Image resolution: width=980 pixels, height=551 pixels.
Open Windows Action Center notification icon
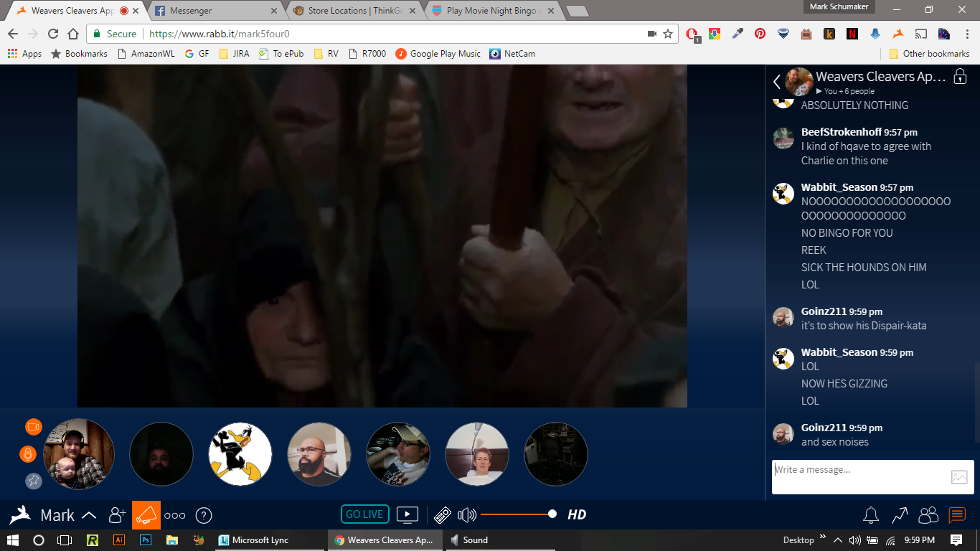click(x=956, y=540)
